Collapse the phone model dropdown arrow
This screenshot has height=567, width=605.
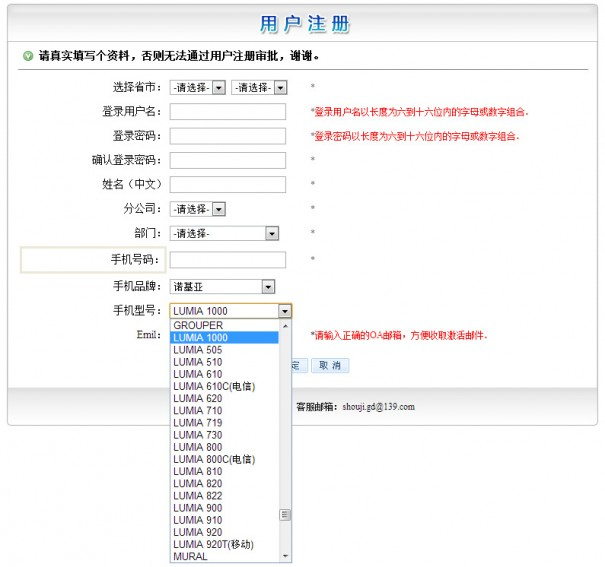(x=285, y=311)
